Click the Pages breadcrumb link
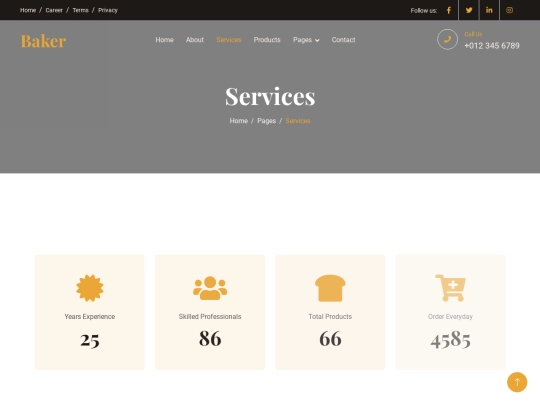540x405 pixels. [x=267, y=121]
